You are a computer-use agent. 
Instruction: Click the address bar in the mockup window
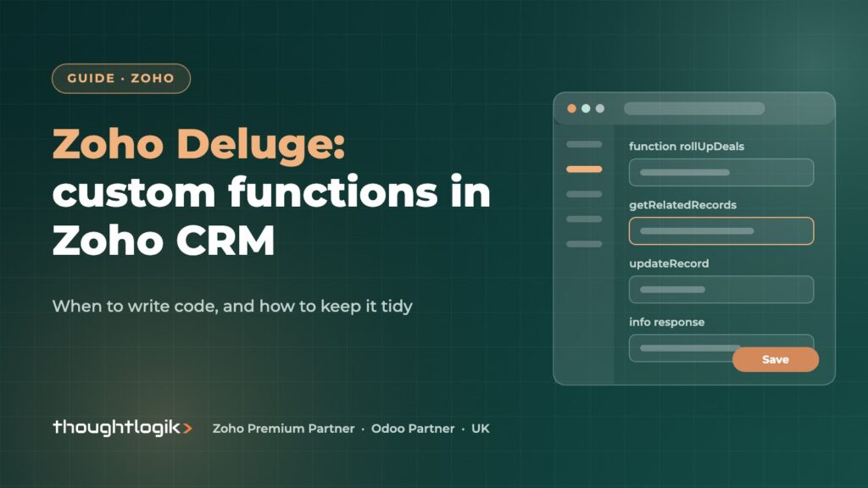click(x=694, y=108)
